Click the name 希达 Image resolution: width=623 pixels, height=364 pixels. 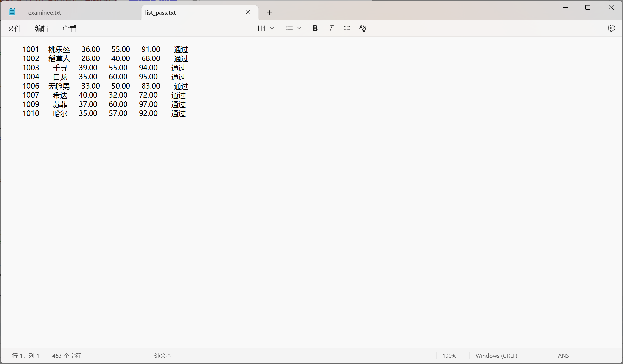click(60, 95)
